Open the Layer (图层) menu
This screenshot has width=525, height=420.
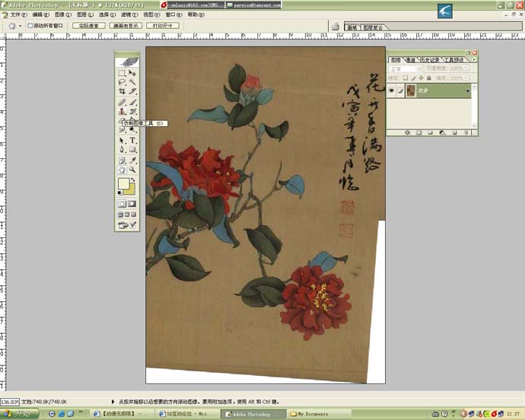[x=85, y=14]
